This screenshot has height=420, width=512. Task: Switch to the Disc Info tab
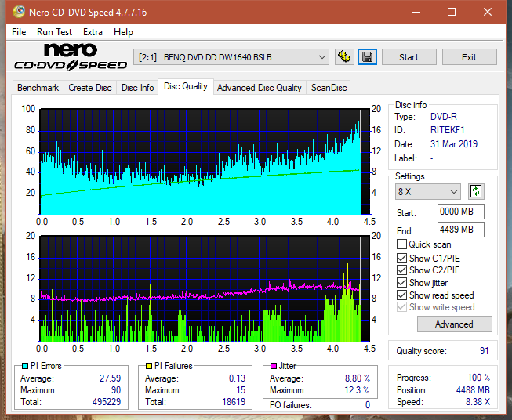pos(137,88)
